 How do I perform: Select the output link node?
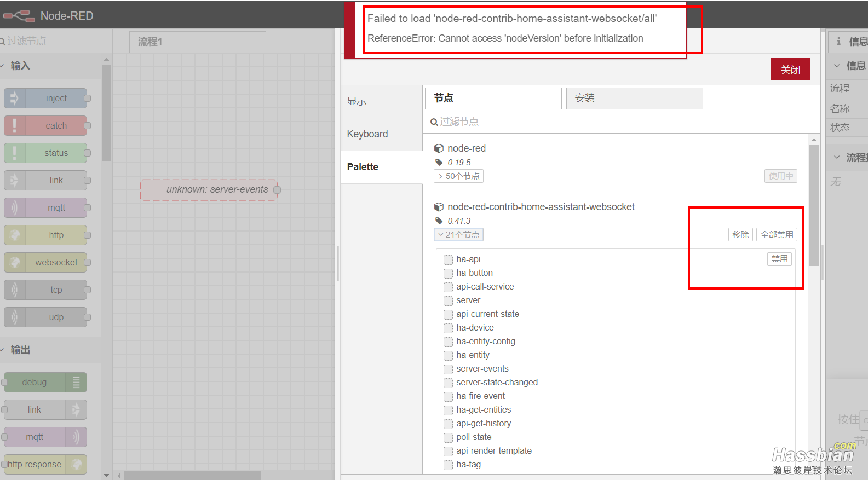[45, 409]
